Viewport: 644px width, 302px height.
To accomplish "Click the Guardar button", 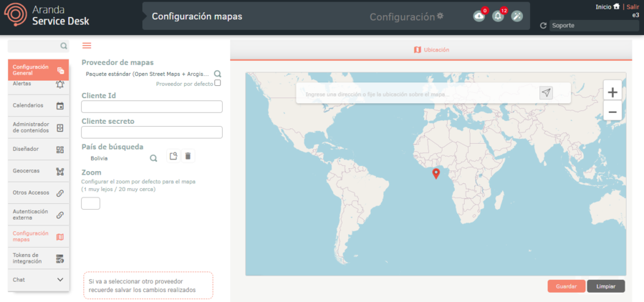I will pos(566,286).
